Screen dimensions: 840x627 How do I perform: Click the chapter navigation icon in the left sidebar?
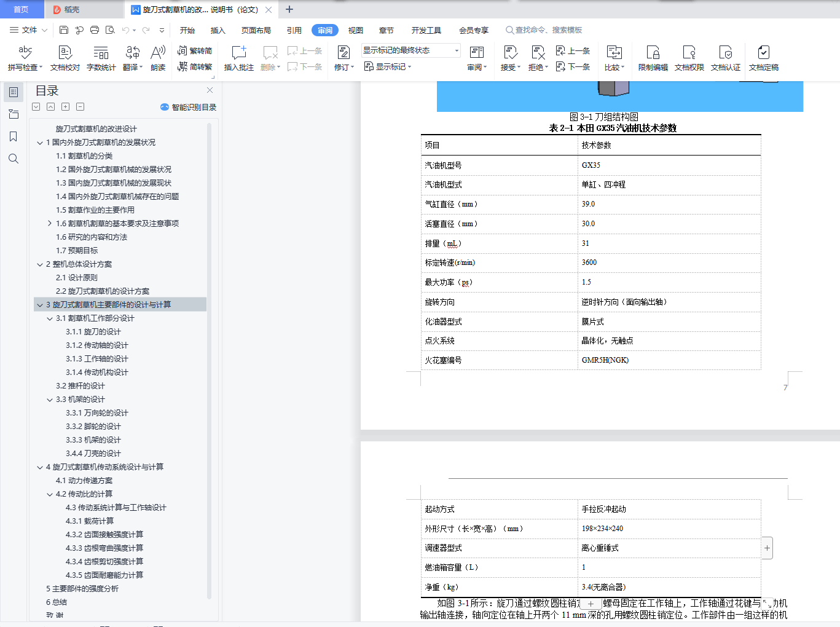click(x=14, y=114)
